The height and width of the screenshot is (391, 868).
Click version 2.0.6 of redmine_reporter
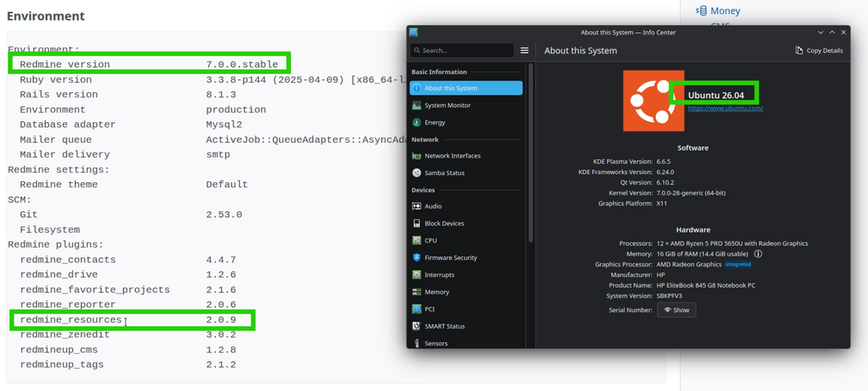tap(221, 305)
